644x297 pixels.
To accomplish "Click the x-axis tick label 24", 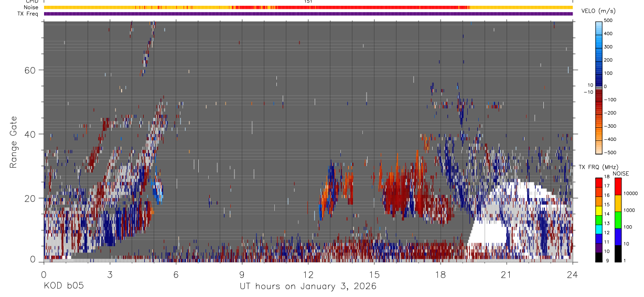I will [x=573, y=274].
